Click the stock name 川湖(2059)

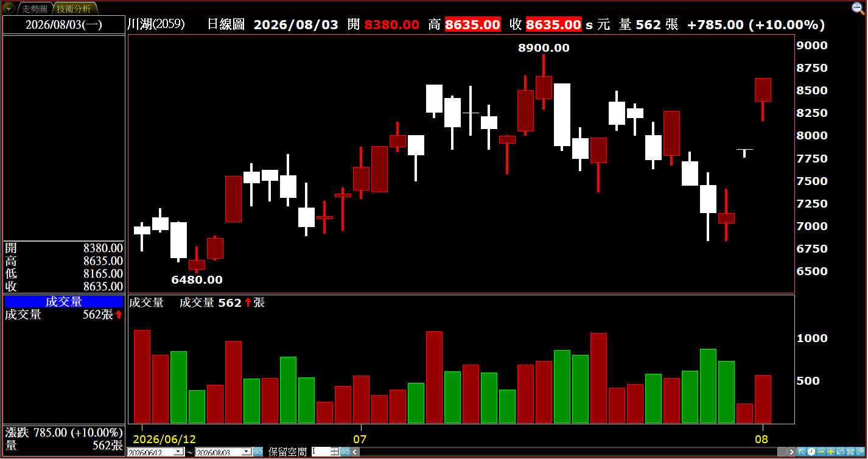[x=156, y=24]
